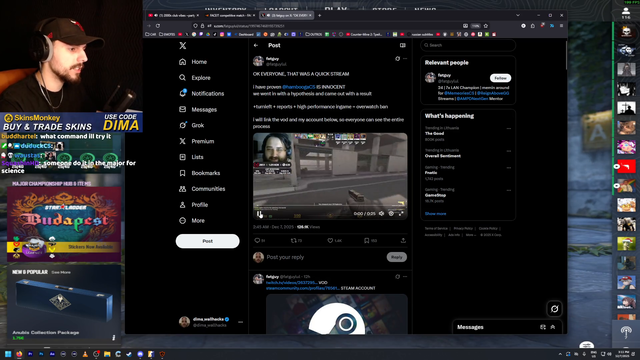The width and height of the screenshot is (640, 360).
Task: Expand the Messages drawer
Action: click(553, 327)
